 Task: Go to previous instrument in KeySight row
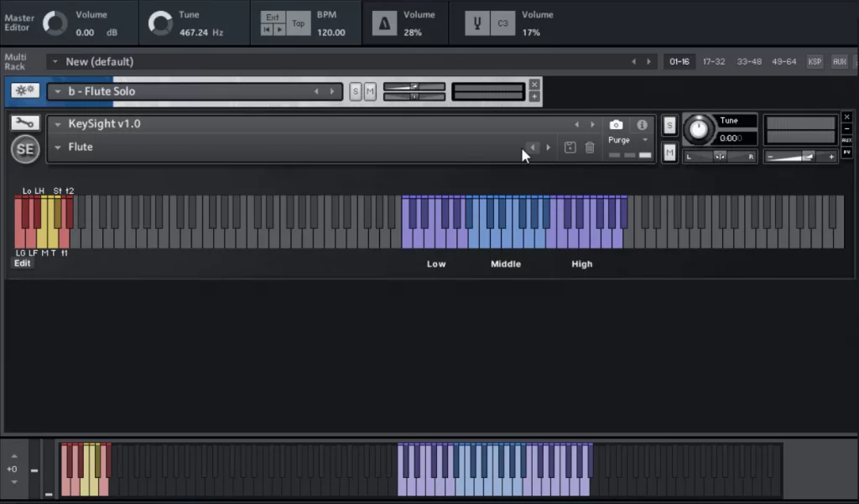point(576,125)
